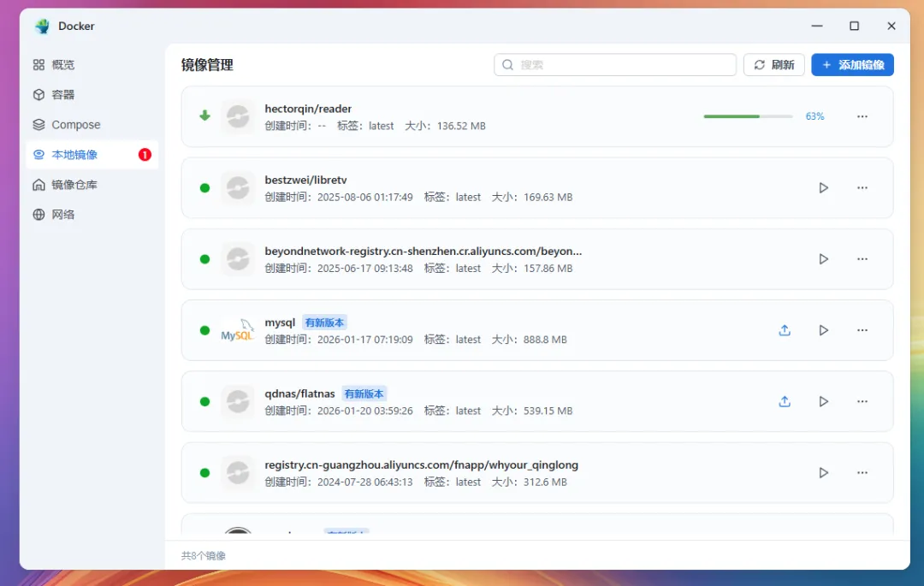This screenshot has height=586, width=924.
Task: Switch to the 网络 network section
Action: coord(92,215)
